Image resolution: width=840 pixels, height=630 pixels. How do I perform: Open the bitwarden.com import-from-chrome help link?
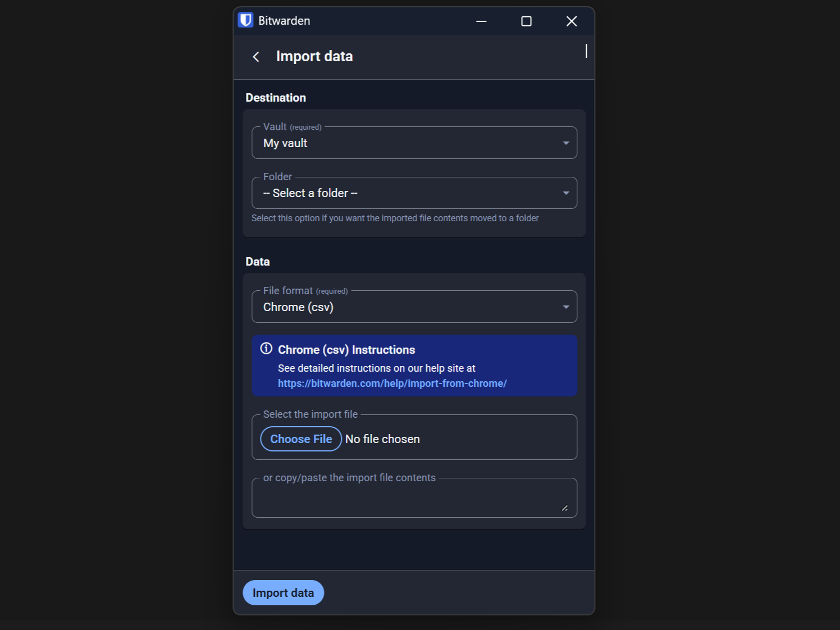click(392, 384)
